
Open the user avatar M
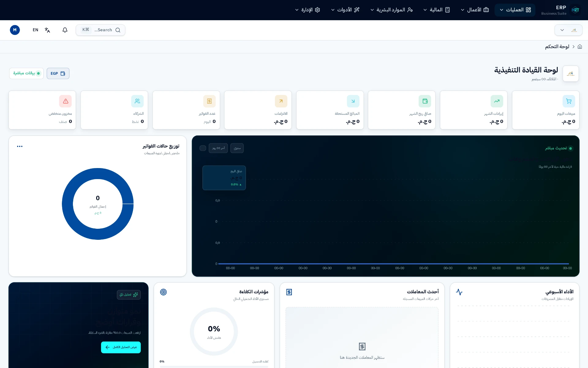[x=15, y=30]
